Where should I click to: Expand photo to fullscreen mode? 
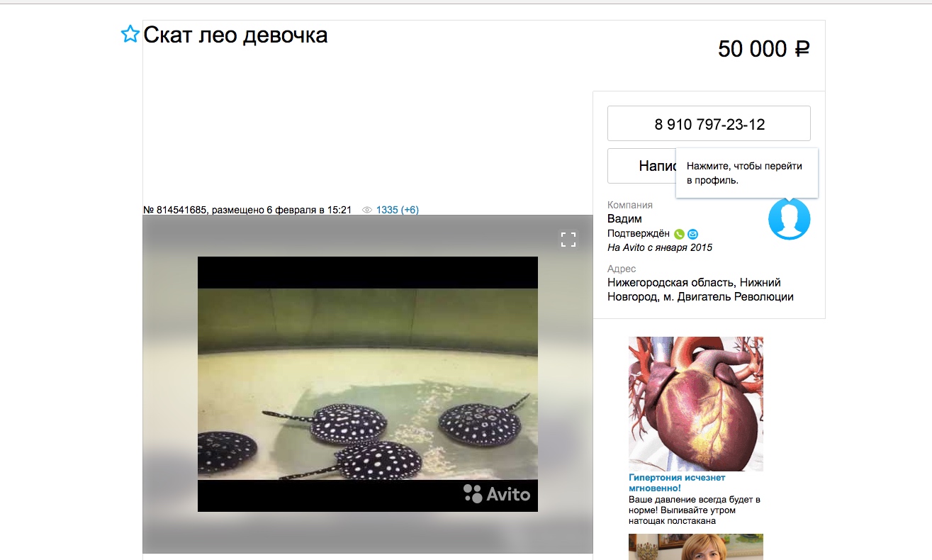pyautogui.click(x=568, y=239)
